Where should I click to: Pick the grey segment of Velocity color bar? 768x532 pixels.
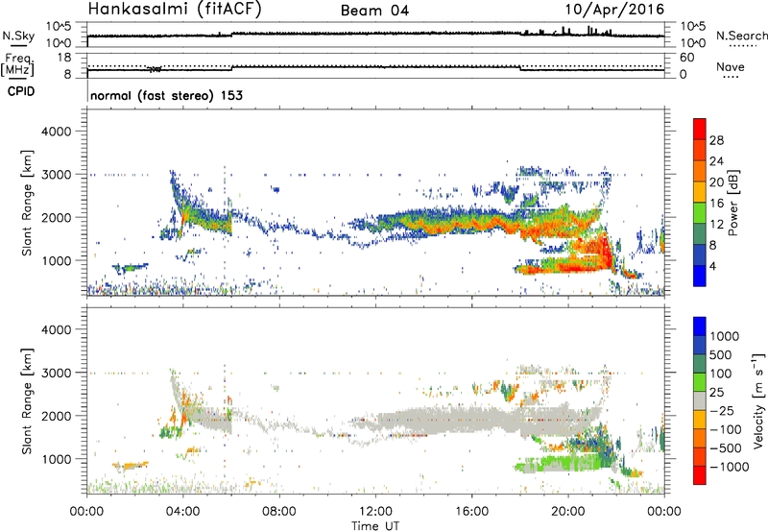tap(700, 400)
